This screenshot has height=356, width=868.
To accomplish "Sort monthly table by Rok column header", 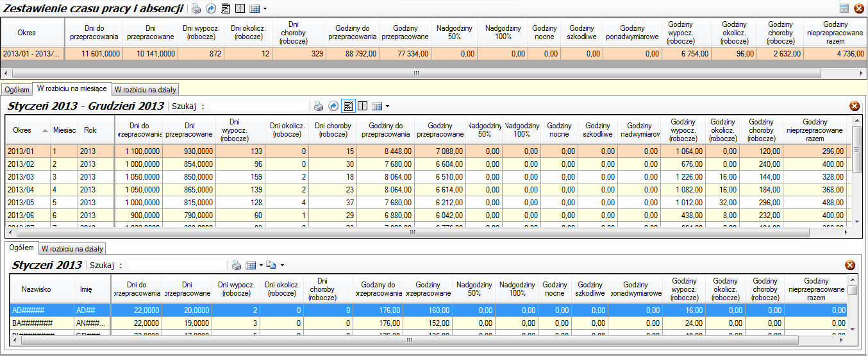I will tap(96, 130).
